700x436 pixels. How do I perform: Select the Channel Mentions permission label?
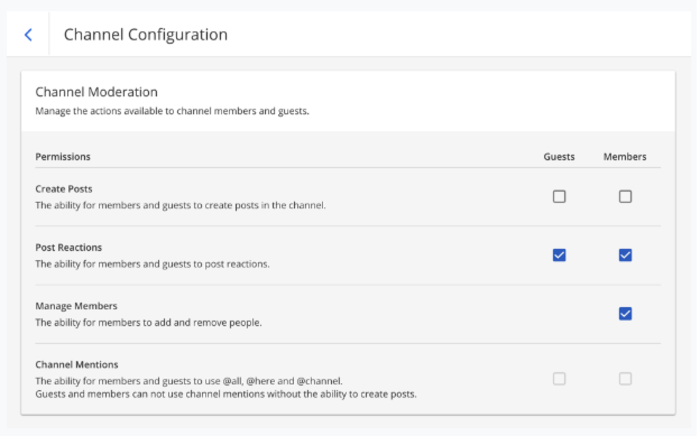(x=77, y=365)
